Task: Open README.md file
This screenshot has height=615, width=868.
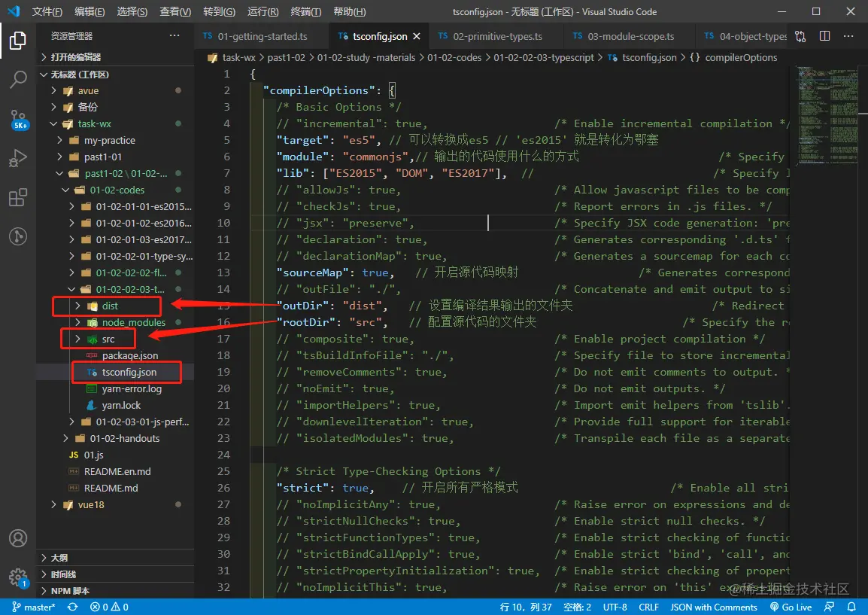Action: tap(115, 488)
